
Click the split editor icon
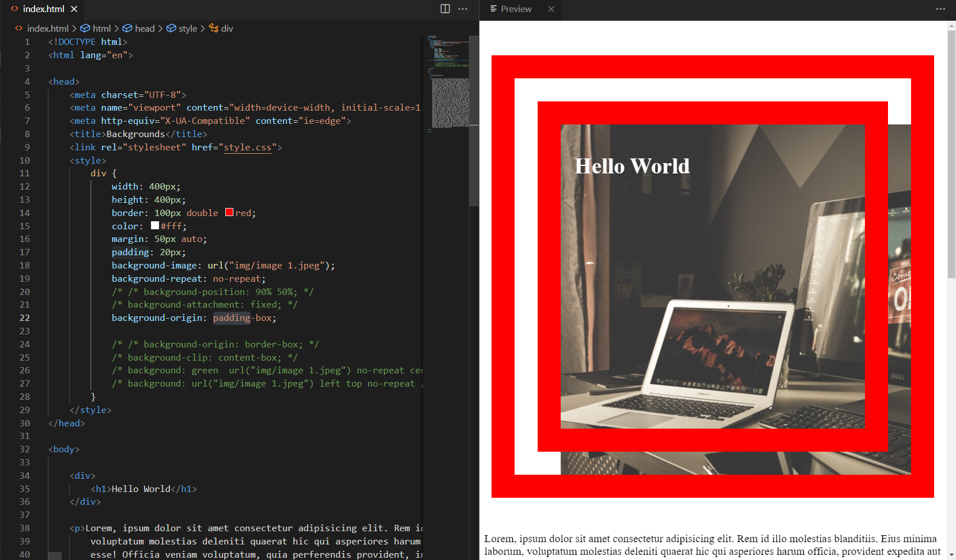click(444, 9)
